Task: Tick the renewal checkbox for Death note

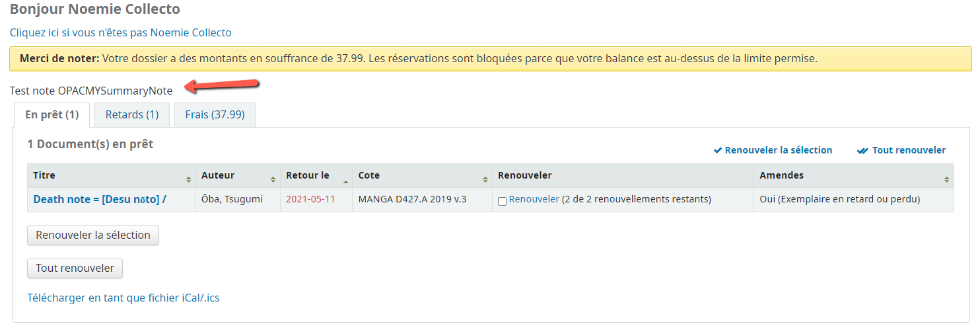Action: [502, 201]
